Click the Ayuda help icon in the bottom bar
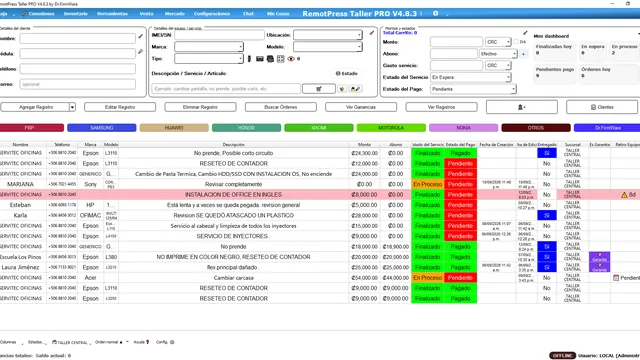Image resolution: width=640 pixels, height=360 pixels. 147,342
